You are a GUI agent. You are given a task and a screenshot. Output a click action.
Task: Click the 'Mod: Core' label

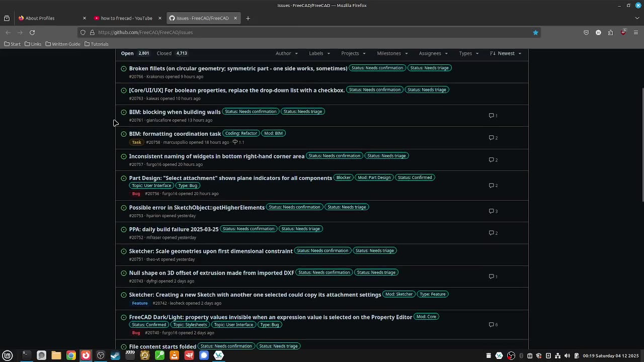click(x=426, y=317)
